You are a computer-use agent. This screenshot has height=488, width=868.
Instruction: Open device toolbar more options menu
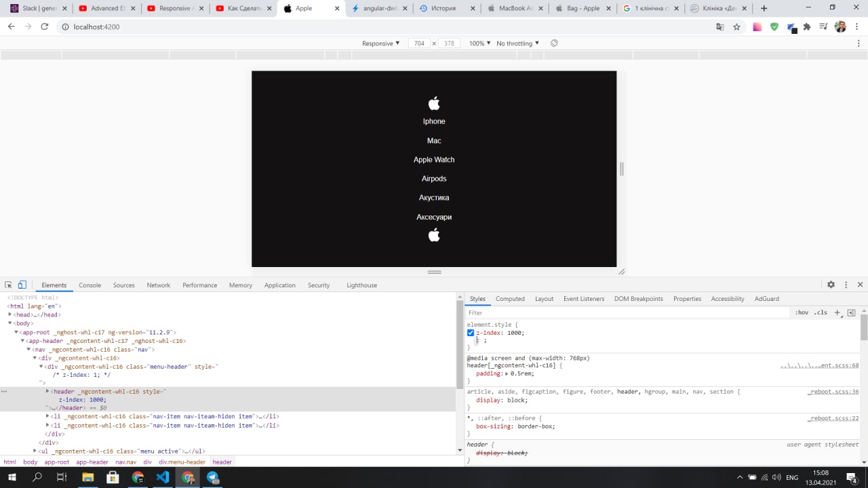point(860,43)
